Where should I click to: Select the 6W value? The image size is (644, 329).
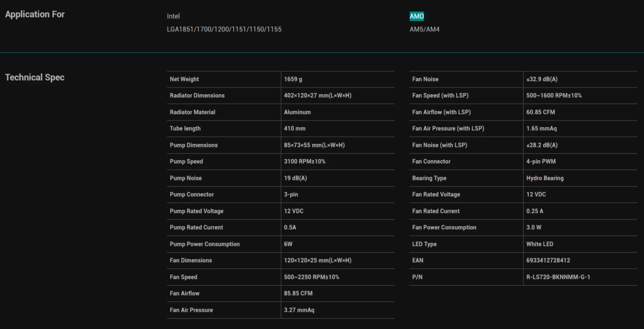(288, 244)
